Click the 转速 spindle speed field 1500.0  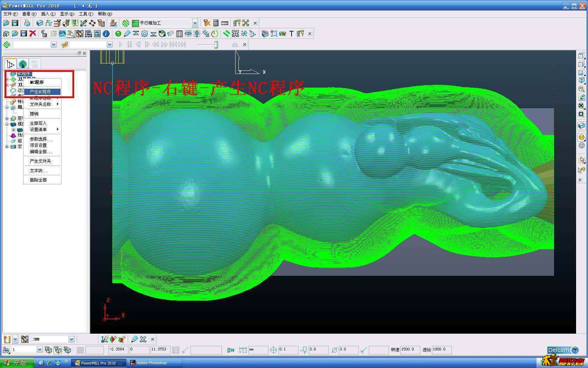point(410,350)
